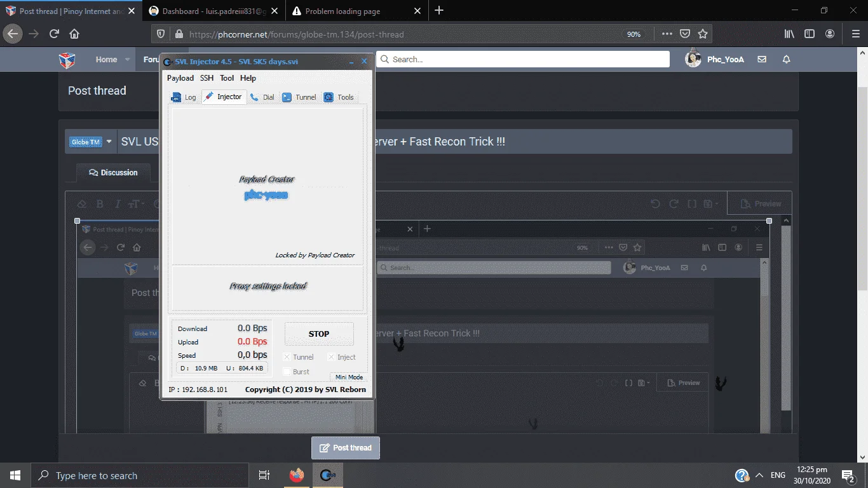This screenshot has height=488, width=868.
Task: Redo the editor action
Action: [674, 204]
